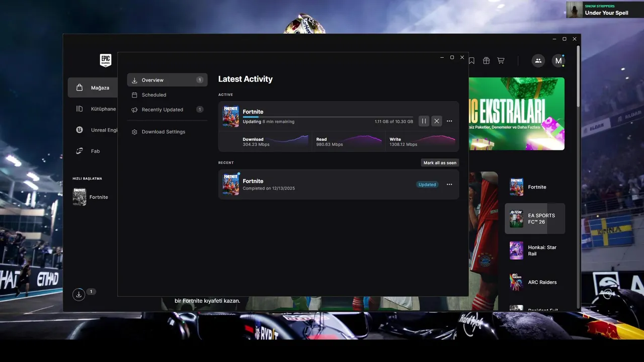The width and height of the screenshot is (644, 362).
Task: Click the Latest Activity heading
Action: [245, 79]
